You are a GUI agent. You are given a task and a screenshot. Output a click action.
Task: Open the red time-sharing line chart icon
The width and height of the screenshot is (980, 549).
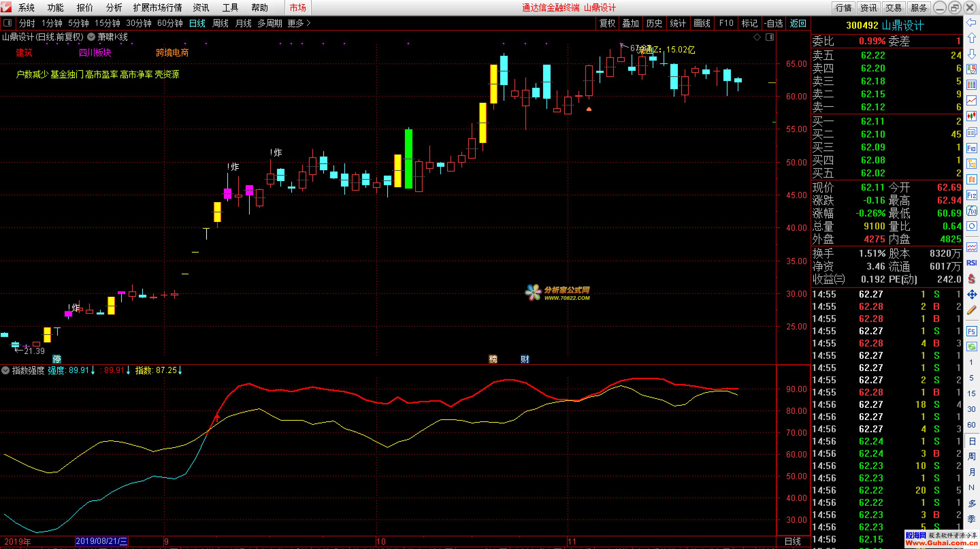pos(971,100)
